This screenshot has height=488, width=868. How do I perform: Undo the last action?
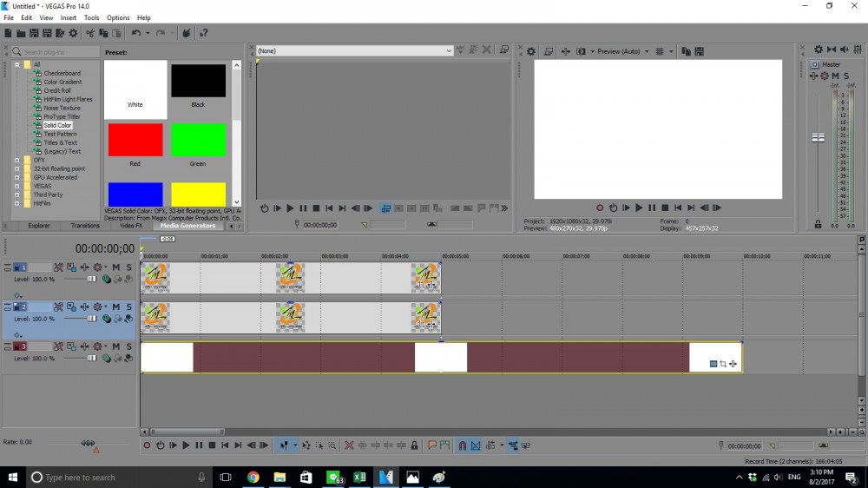point(135,33)
